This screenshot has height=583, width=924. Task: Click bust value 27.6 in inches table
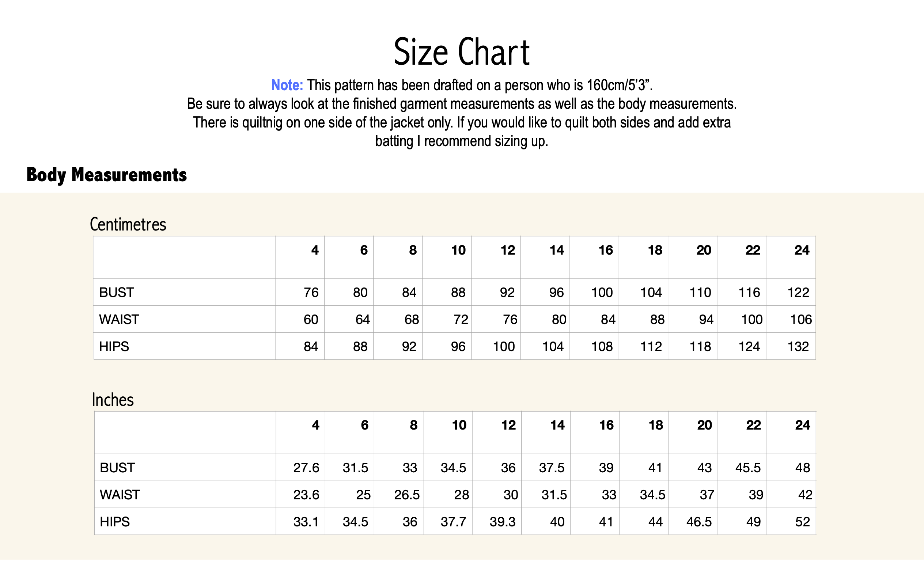tap(306, 468)
